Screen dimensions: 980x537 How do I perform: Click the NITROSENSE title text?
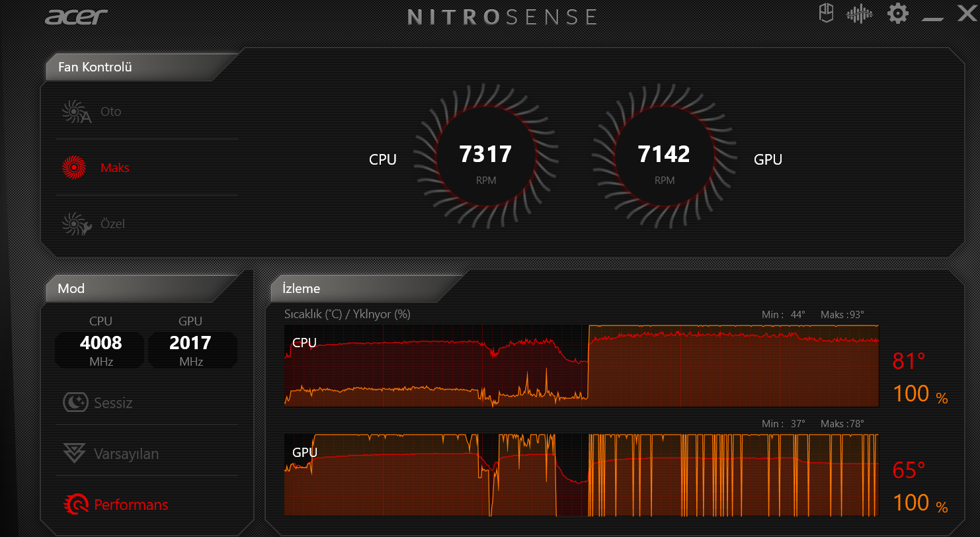click(503, 17)
